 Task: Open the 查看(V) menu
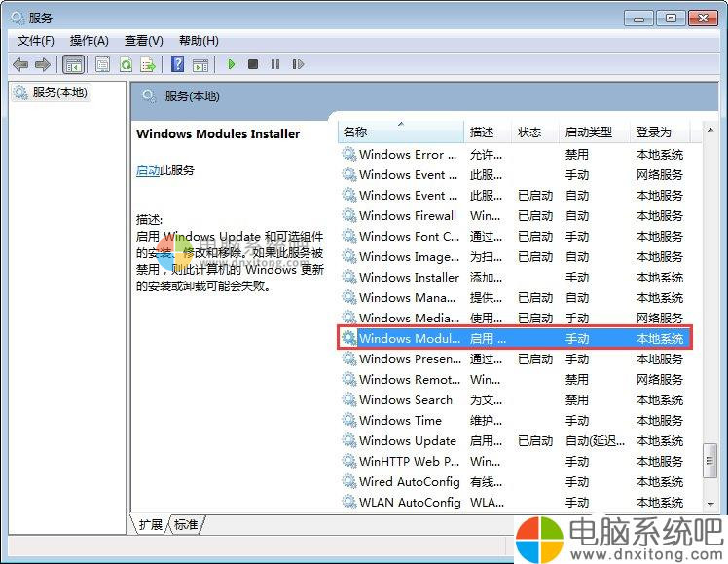click(x=143, y=40)
